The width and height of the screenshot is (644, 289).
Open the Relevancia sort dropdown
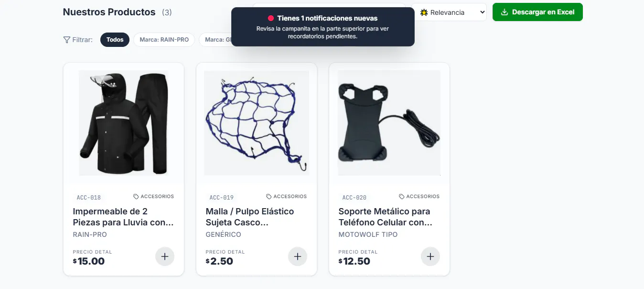point(449,12)
